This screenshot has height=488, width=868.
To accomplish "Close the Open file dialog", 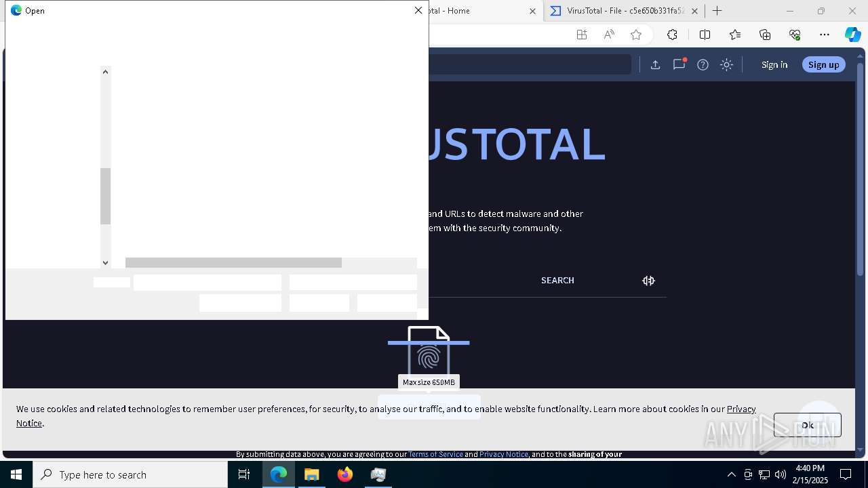I will pos(418,10).
